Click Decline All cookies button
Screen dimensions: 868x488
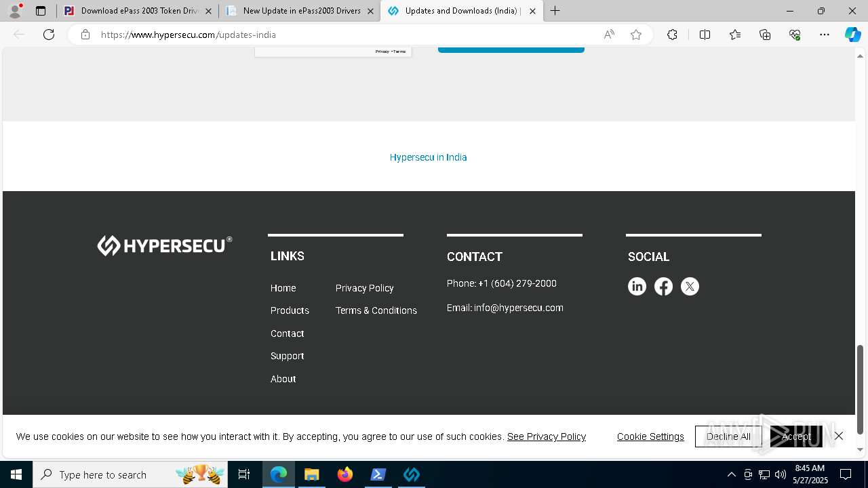pyautogui.click(x=728, y=436)
